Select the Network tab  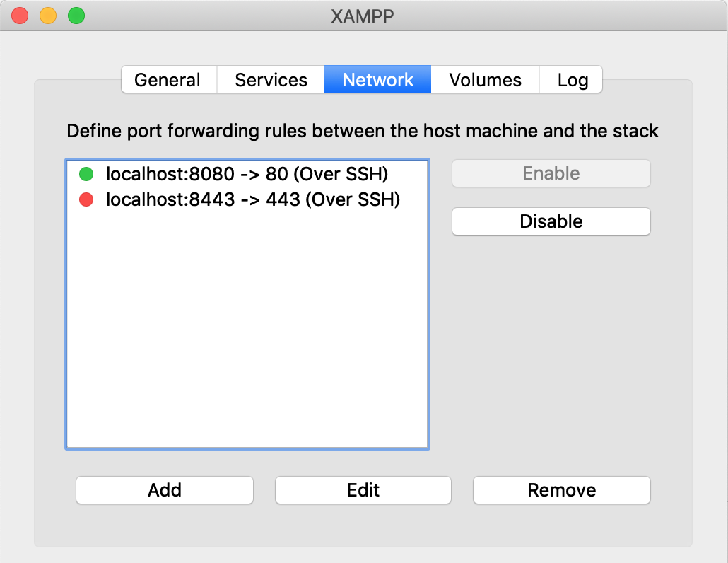377,79
